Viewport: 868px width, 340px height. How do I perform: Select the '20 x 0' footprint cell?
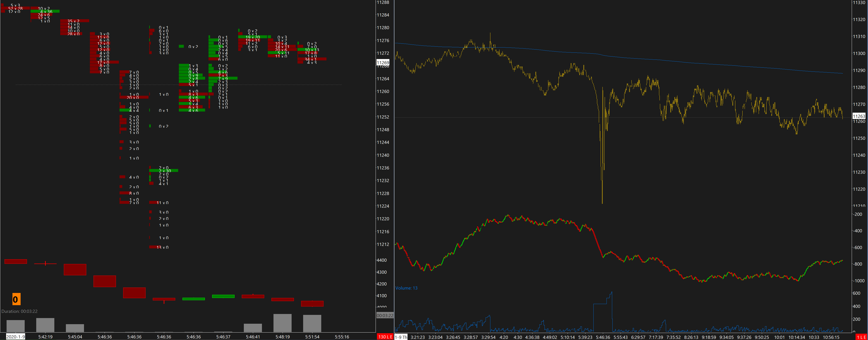pyautogui.click(x=134, y=97)
